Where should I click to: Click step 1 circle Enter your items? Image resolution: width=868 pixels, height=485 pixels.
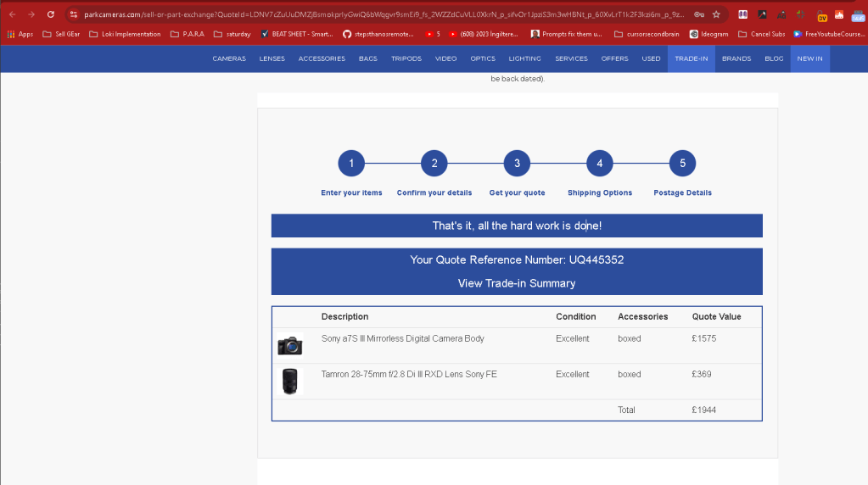[351, 163]
